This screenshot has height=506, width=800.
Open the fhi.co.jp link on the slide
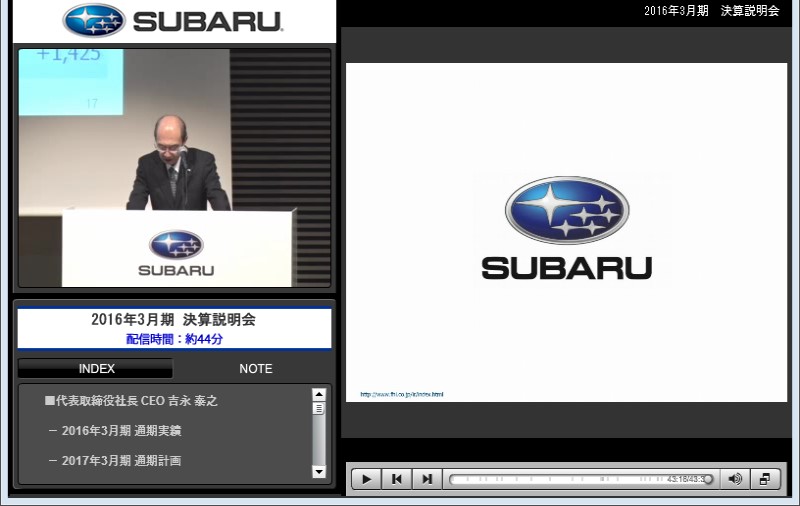pos(402,394)
